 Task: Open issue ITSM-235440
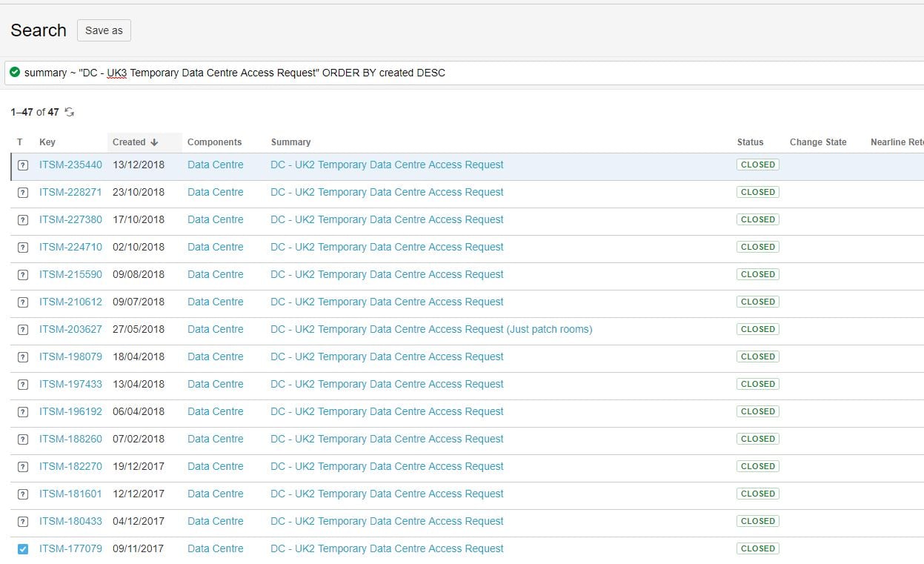70,165
